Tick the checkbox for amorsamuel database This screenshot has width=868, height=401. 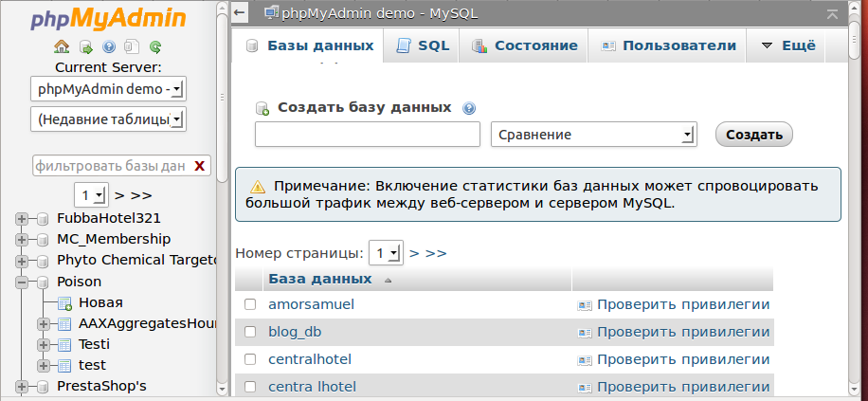click(x=250, y=305)
